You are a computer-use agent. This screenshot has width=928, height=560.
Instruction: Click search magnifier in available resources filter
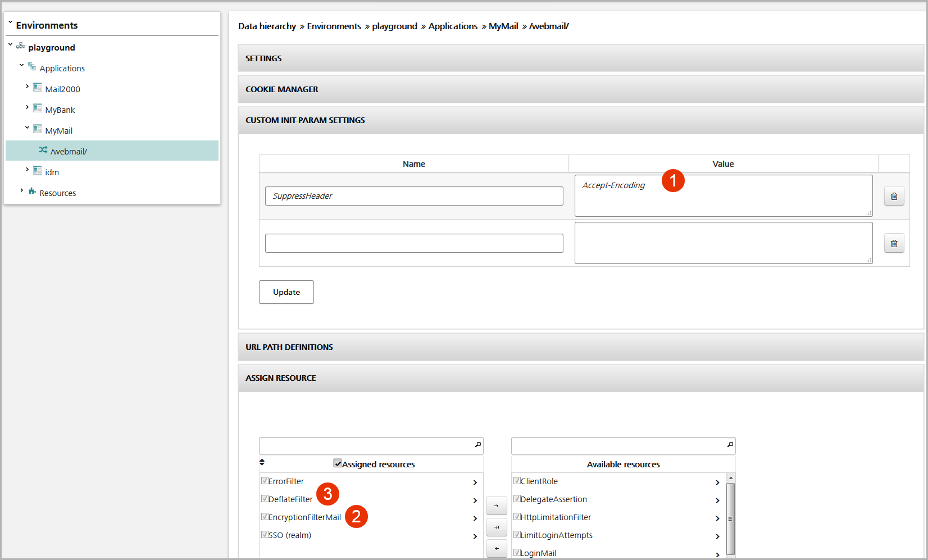[x=730, y=445]
